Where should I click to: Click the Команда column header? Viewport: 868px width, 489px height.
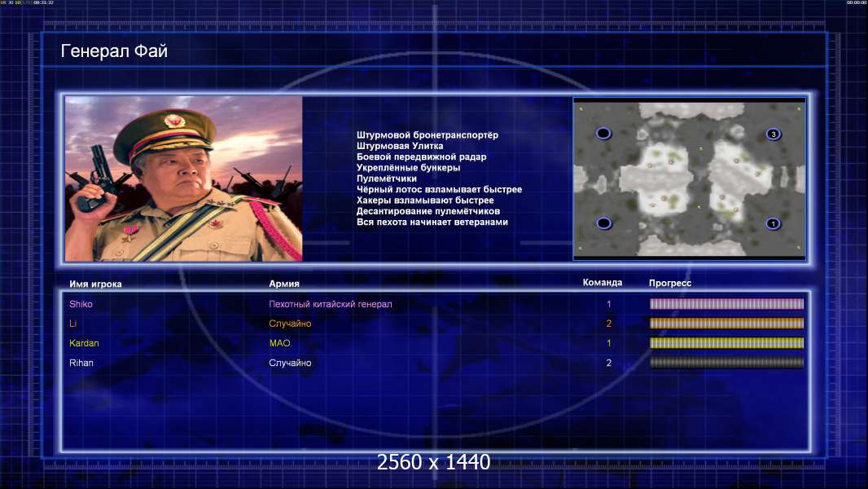coord(603,283)
